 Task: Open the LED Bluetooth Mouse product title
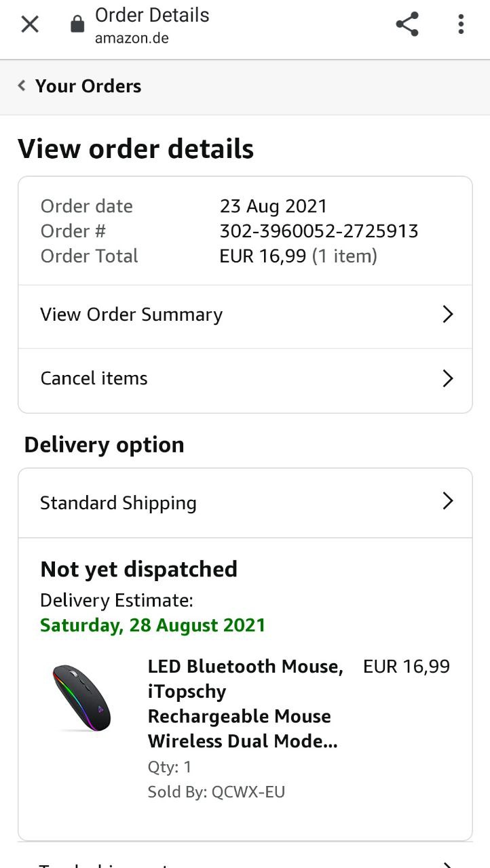[x=244, y=704]
